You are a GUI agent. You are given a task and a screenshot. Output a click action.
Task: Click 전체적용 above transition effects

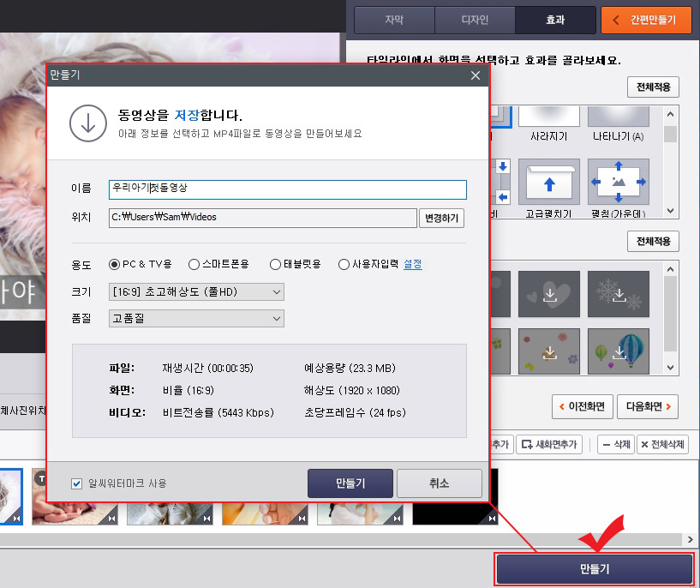pos(653,87)
